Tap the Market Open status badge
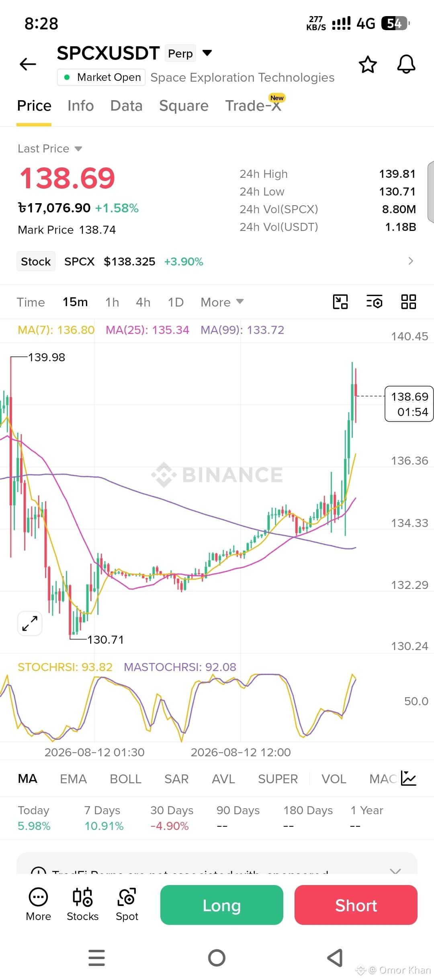The image size is (434, 980). tap(101, 77)
